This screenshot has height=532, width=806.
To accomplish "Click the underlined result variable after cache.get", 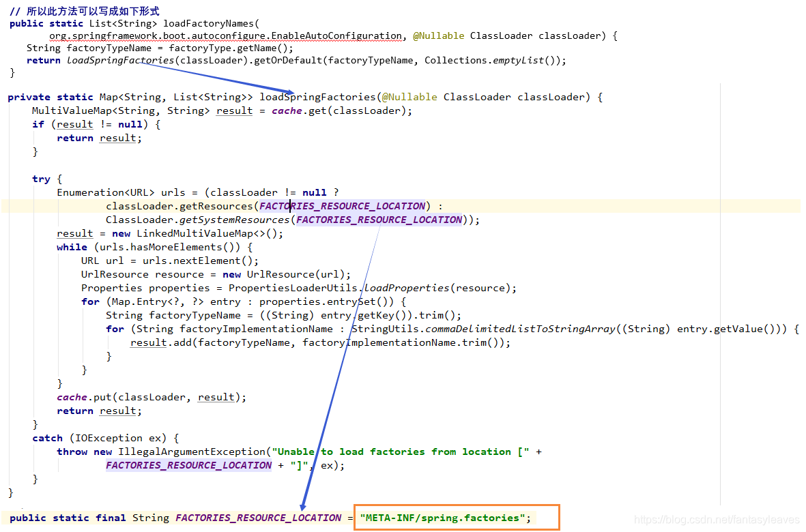I will pyautogui.click(x=234, y=110).
